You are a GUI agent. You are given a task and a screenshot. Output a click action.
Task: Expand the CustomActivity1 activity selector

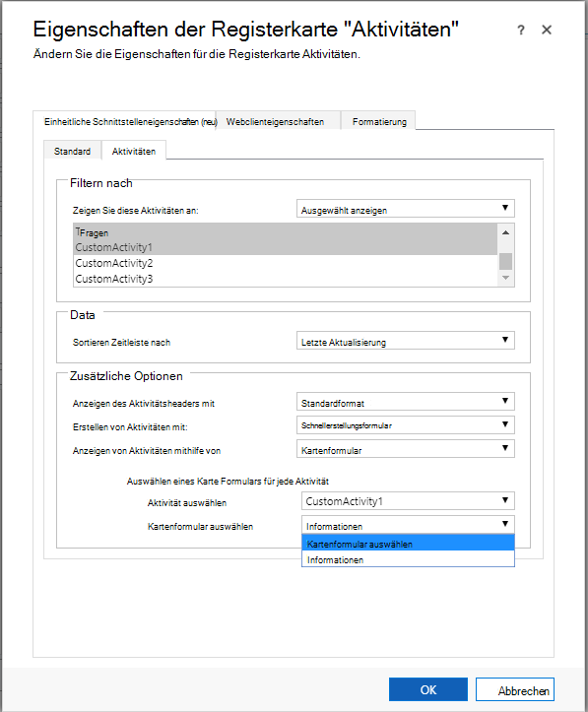(x=408, y=501)
